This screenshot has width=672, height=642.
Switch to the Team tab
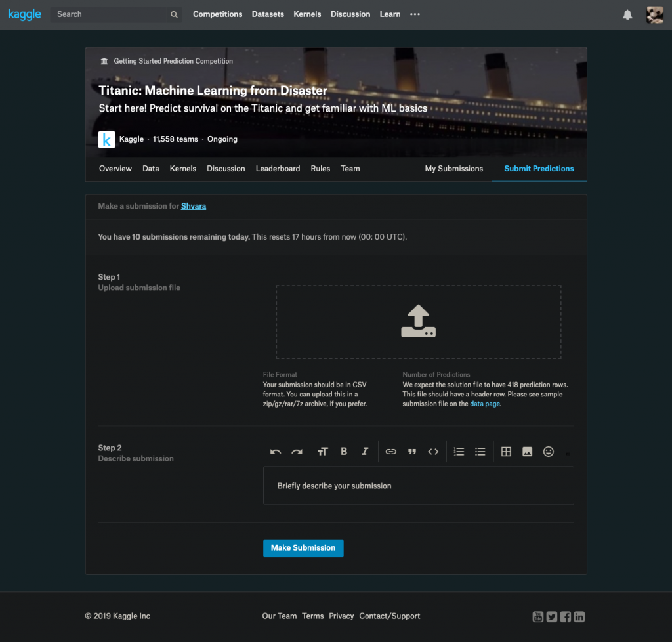pos(350,169)
